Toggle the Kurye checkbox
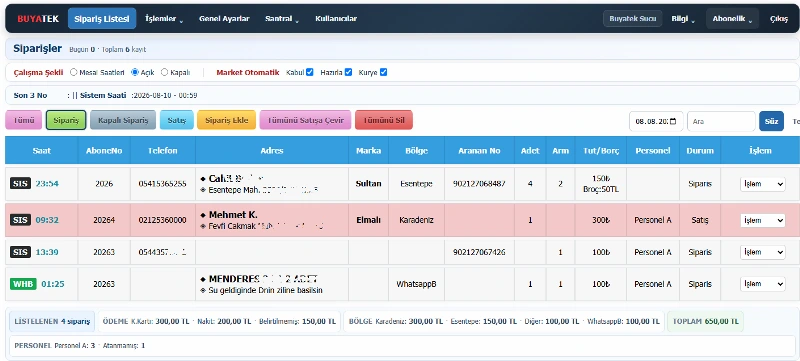Screen dimensions: 800x361 pyautogui.click(x=383, y=72)
